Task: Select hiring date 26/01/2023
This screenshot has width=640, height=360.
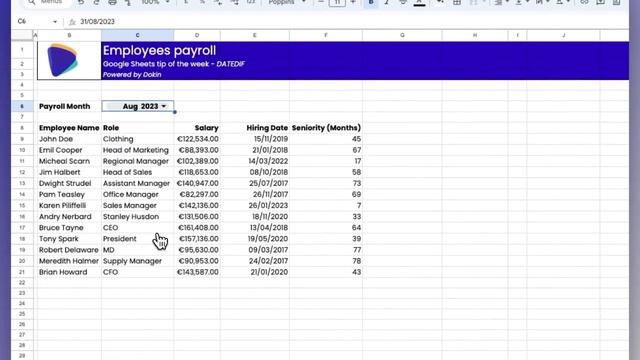Action: pos(255,205)
